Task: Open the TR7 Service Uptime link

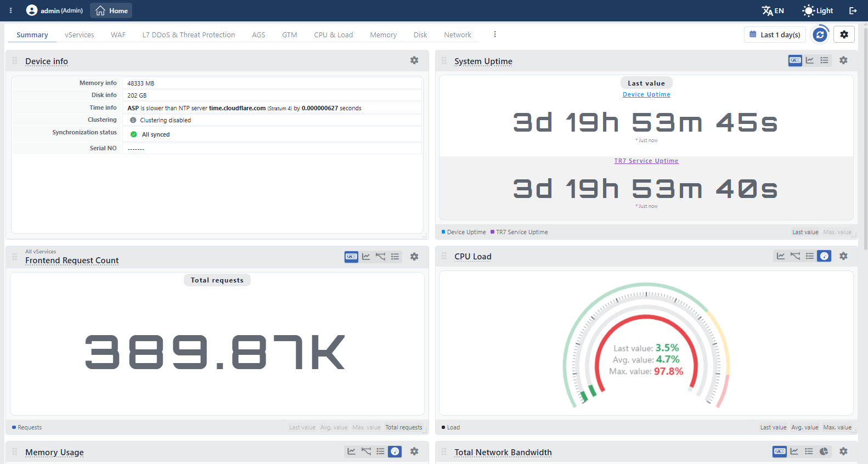Action: 646,161
